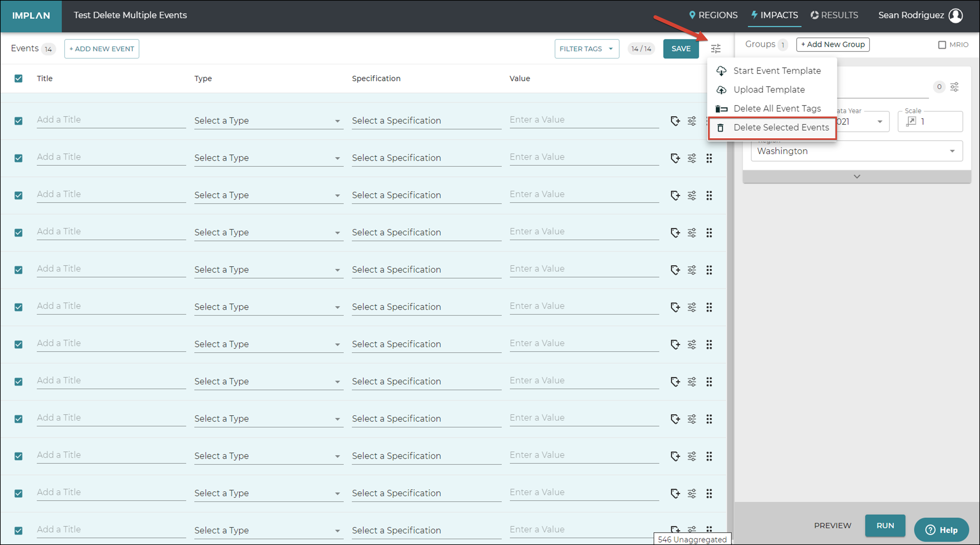Go to the REGIONS tab

[713, 15]
